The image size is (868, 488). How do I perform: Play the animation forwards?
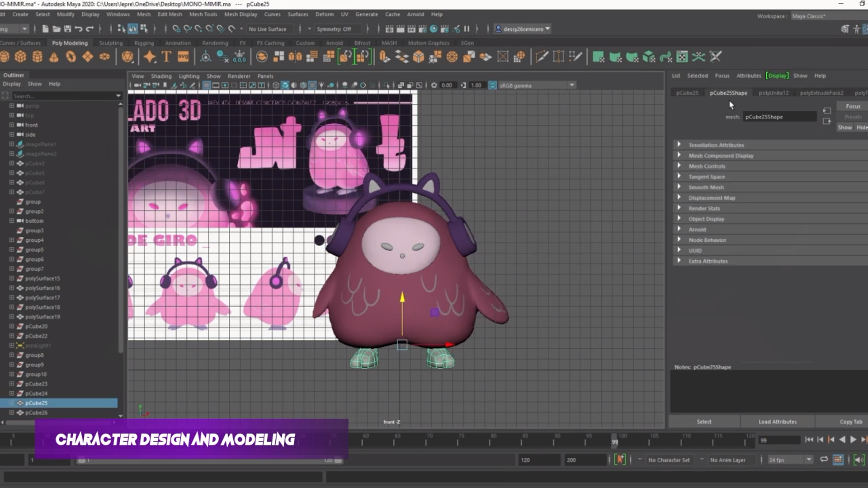pos(853,439)
